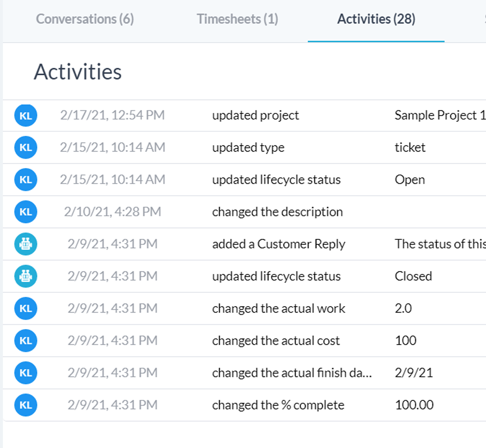Click robot avatar on added a Customer Reply row
The image size is (486, 448).
[26, 244]
